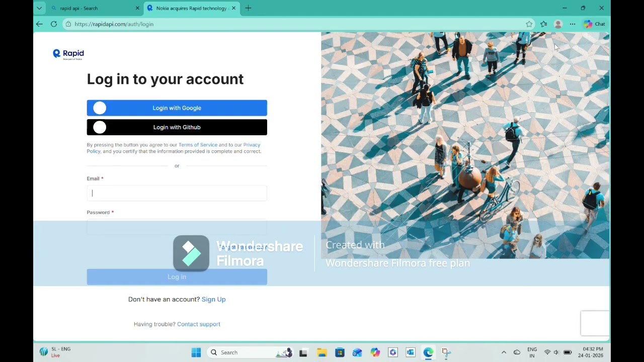
Task: Open the volume speaker tray icon
Action: pos(556,352)
